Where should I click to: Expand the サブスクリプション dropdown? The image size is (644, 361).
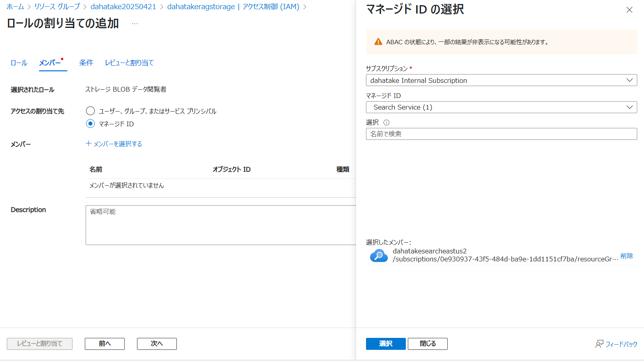(x=501, y=80)
